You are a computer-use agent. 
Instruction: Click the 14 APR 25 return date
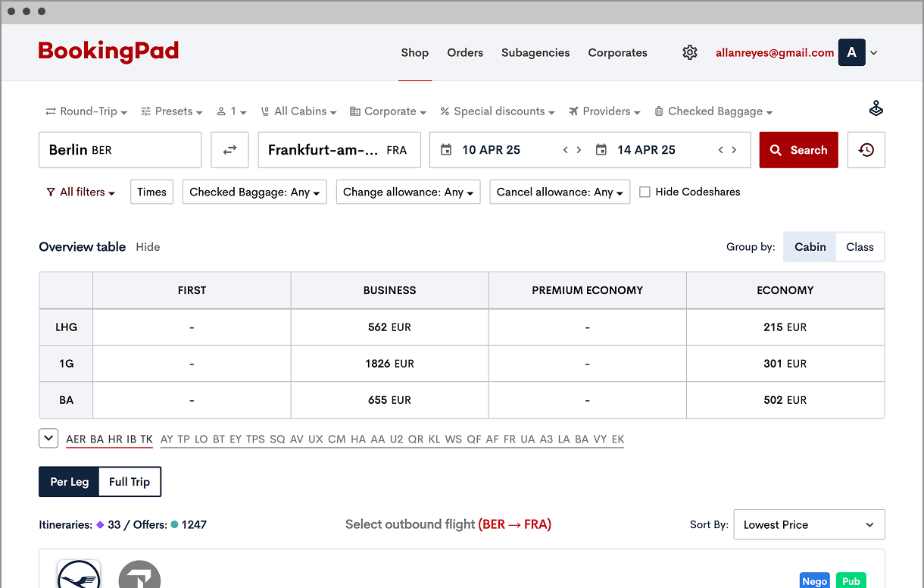coord(646,150)
